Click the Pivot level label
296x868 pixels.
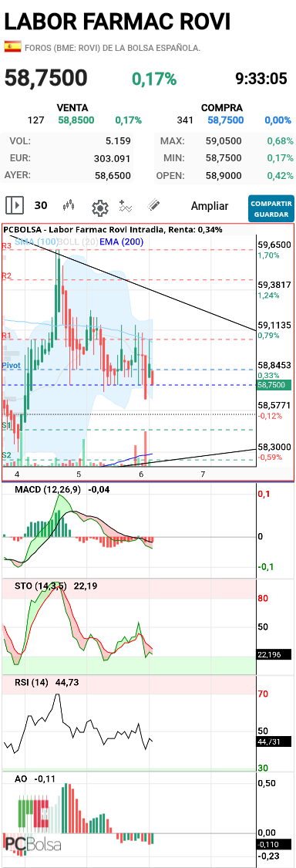click(11, 366)
